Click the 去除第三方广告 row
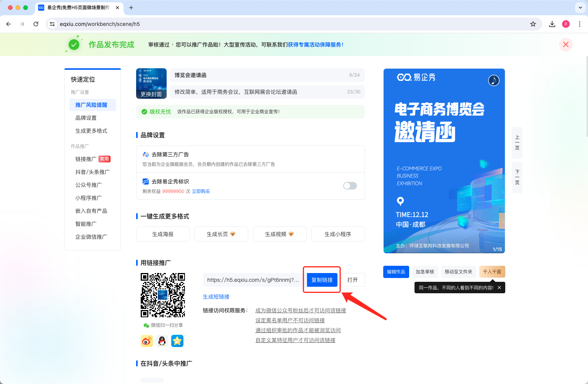The image size is (588, 384). click(251, 159)
